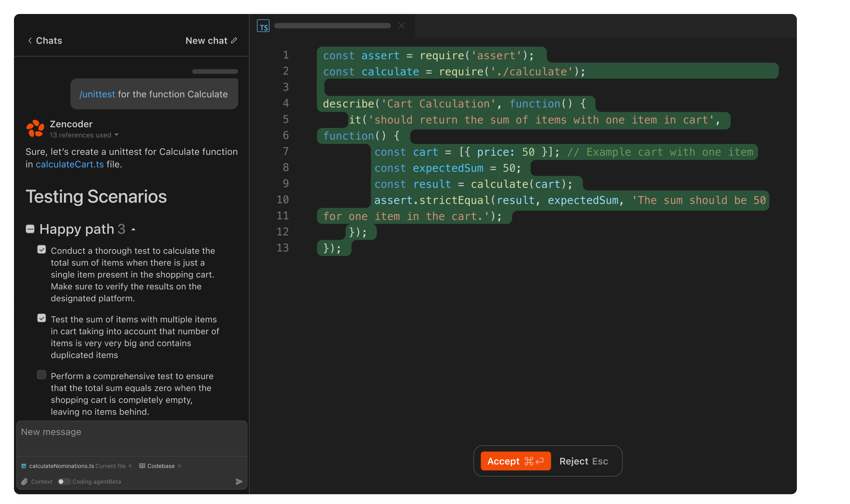The width and height of the screenshot is (850, 504).
Task: Click the back chevron beside Chats
Action: coord(30,41)
